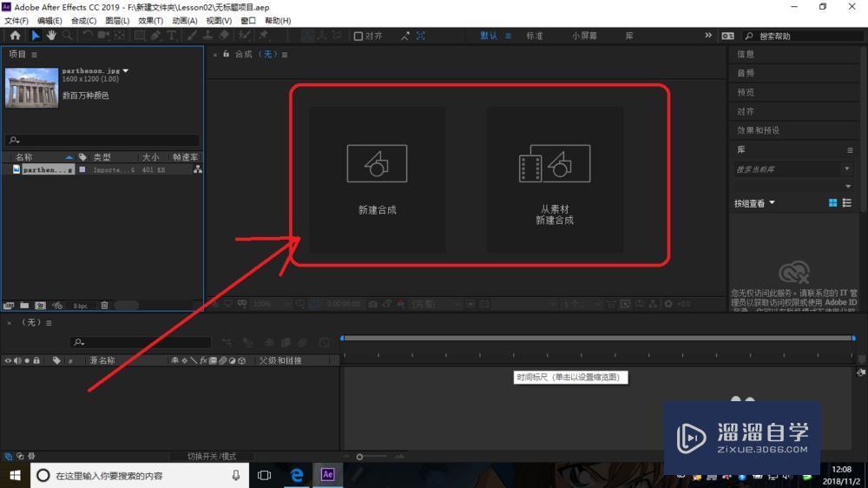
Task: Toggle the composition panel lock icon
Action: click(x=226, y=54)
